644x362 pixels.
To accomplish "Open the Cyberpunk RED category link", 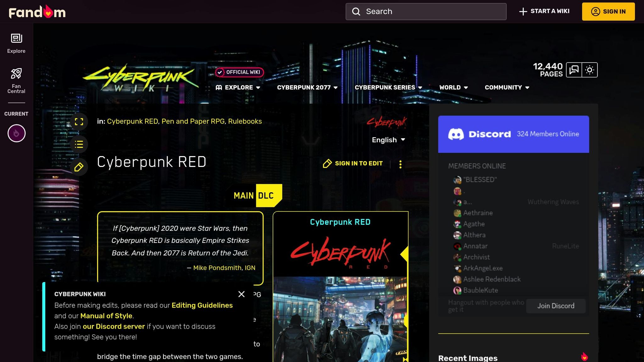I will (x=132, y=121).
